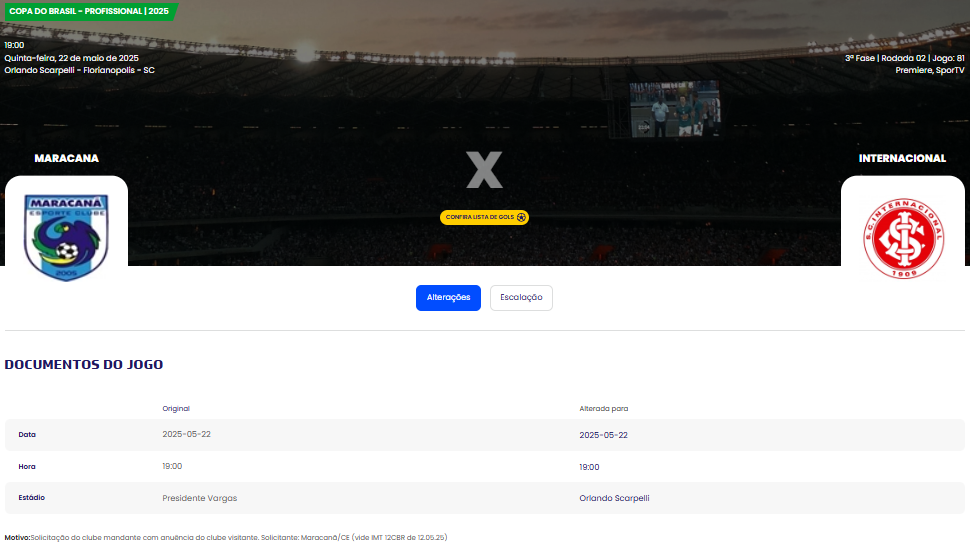Click the Orlando Scarpelli changed stadium cell

point(614,498)
